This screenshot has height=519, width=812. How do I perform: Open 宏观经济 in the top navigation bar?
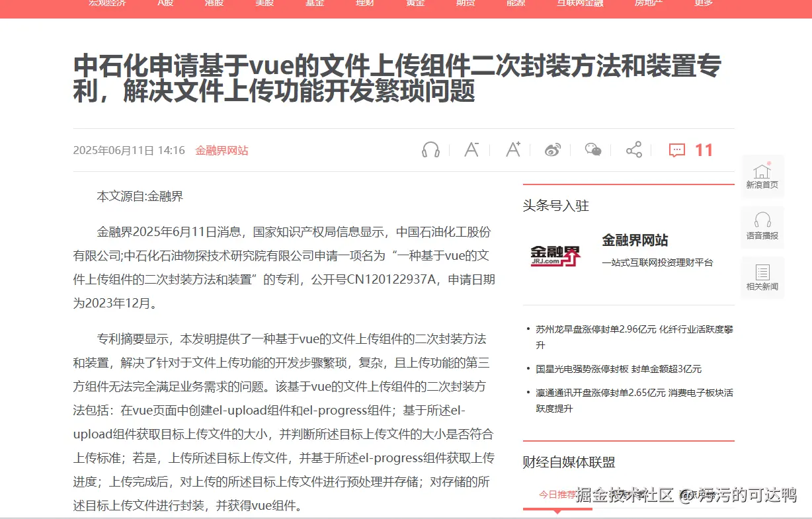(x=107, y=3)
